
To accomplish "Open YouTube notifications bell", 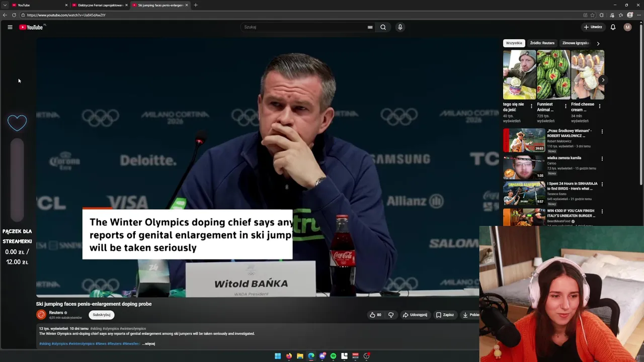I will click(x=613, y=27).
